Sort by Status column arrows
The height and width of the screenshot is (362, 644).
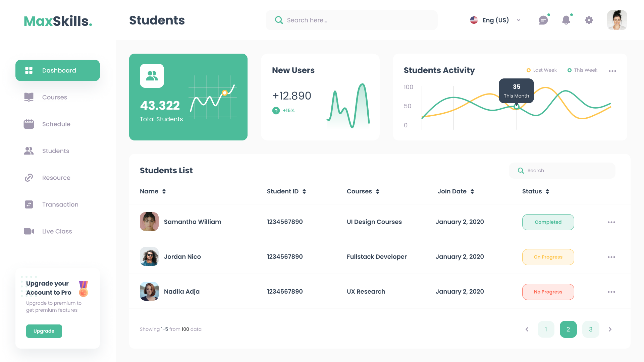pyautogui.click(x=547, y=191)
